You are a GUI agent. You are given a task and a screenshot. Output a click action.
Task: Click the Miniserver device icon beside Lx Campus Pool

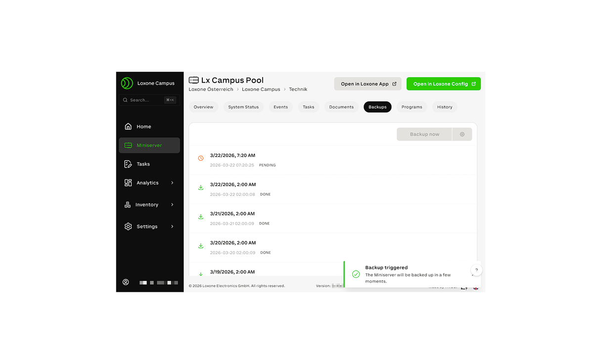pyautogui.click(x=194, y=80)
